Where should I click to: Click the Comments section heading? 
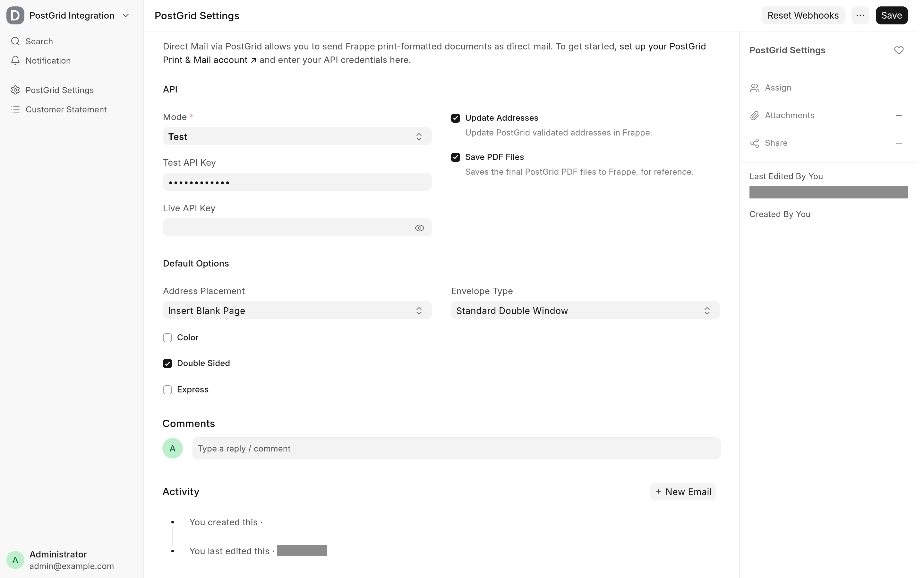point(189,424)
